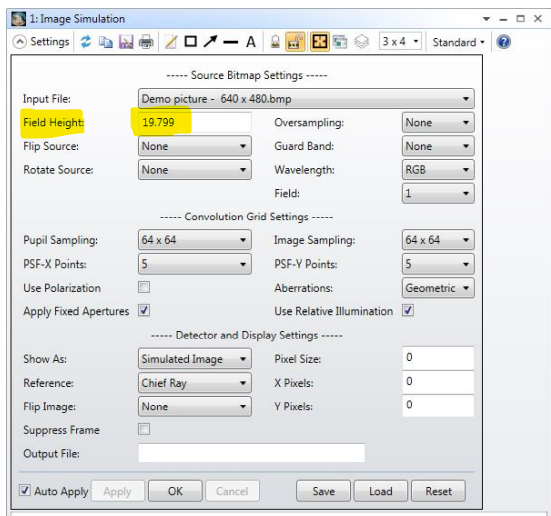Click the Pixel Size input field
This screenshot has height=516, width=551.
(438, 358)
